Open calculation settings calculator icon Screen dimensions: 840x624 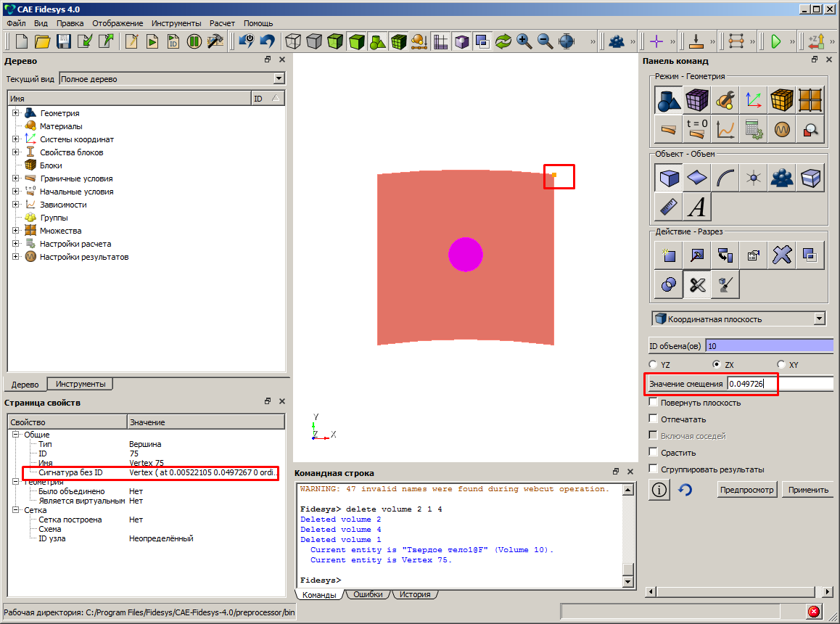(754, 129)
